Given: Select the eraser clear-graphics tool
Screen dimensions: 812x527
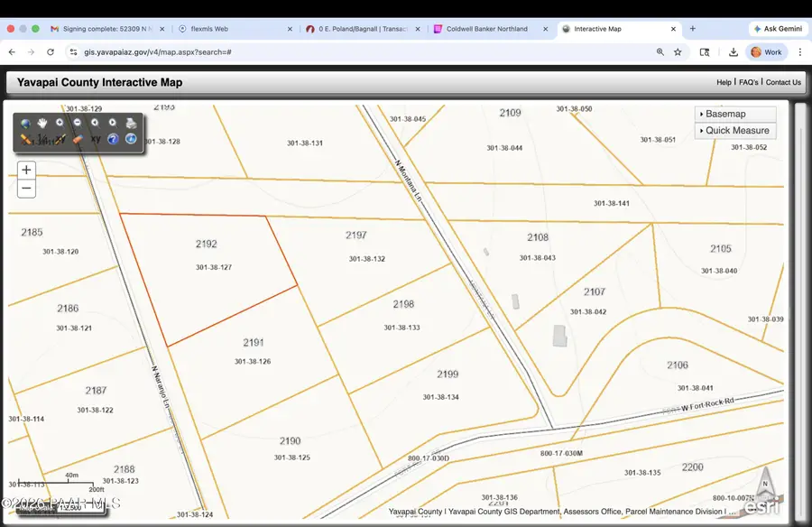Looking at the screenshot, I should [x=78, y=139].
